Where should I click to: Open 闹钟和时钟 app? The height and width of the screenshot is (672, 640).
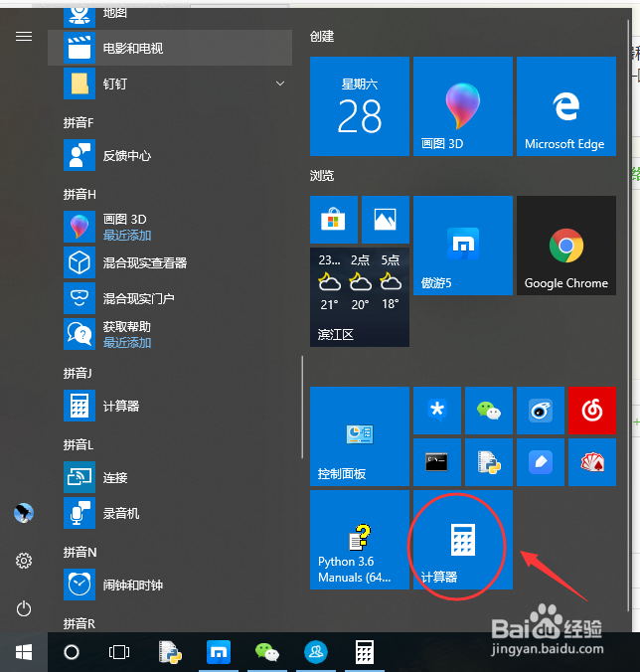tap(170, 585)
